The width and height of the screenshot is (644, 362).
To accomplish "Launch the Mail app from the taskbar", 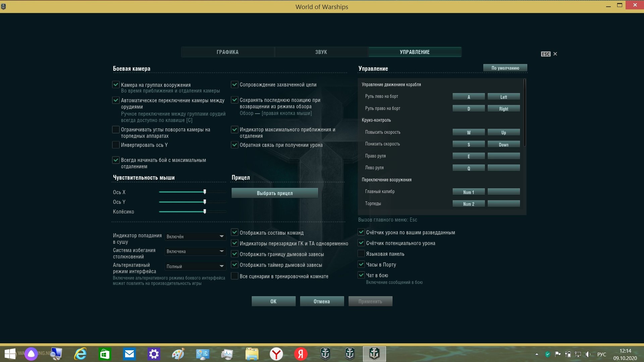I will coord(129,354).
